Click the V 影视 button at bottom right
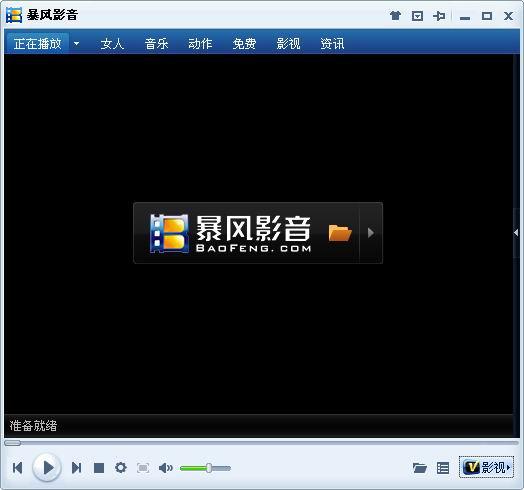This screenshot has height=490, width=524. click(x=486, y=467)
